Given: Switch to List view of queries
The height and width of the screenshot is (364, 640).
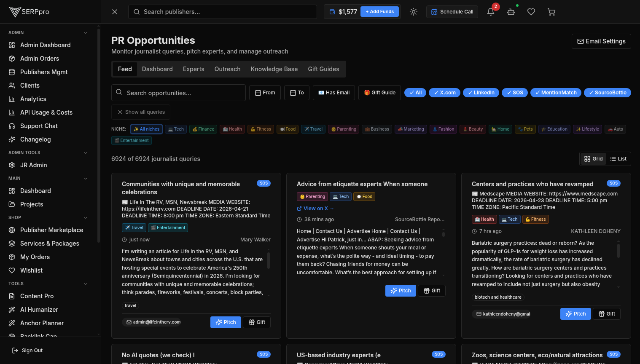Looking at the screenshot, I should pos(618,158).
